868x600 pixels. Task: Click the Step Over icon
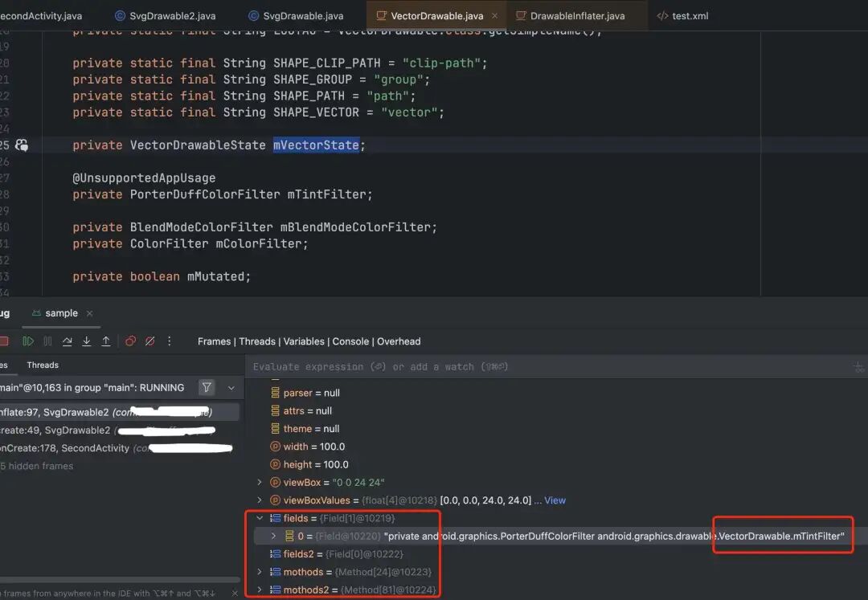(67, 341)
